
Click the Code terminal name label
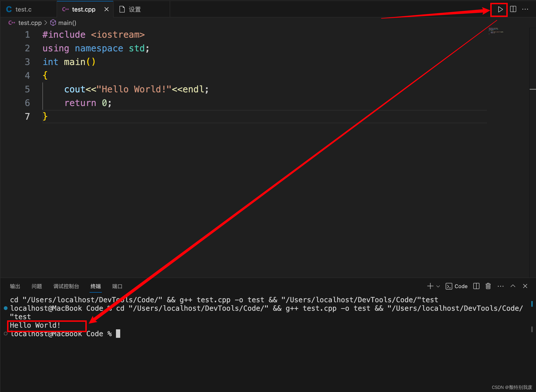click(461, 286)
